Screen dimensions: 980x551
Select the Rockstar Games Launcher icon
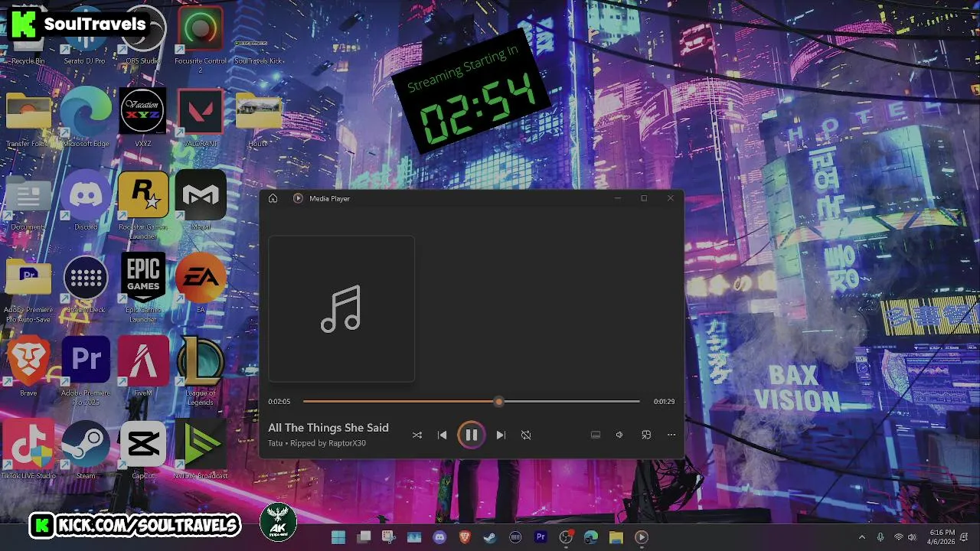point(143,204)
